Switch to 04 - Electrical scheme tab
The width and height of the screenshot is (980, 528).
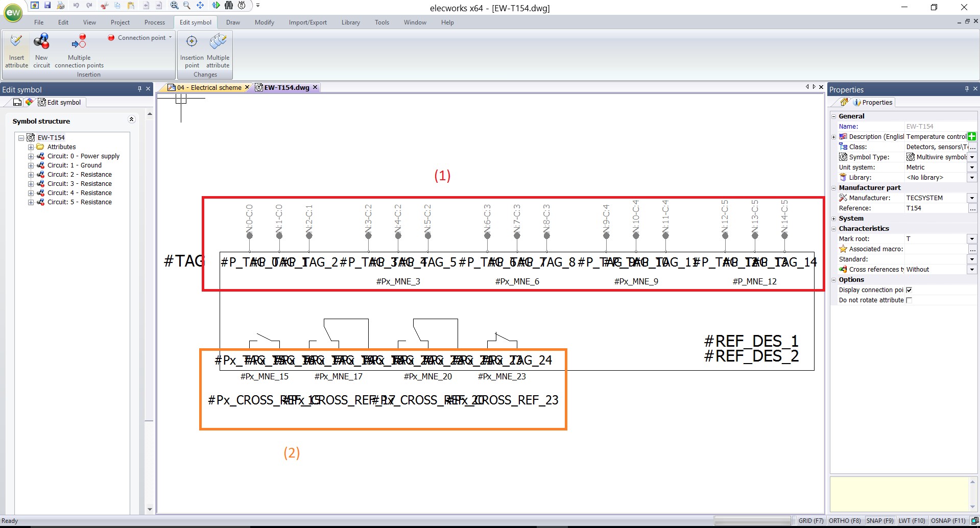(x=209, y=88)
